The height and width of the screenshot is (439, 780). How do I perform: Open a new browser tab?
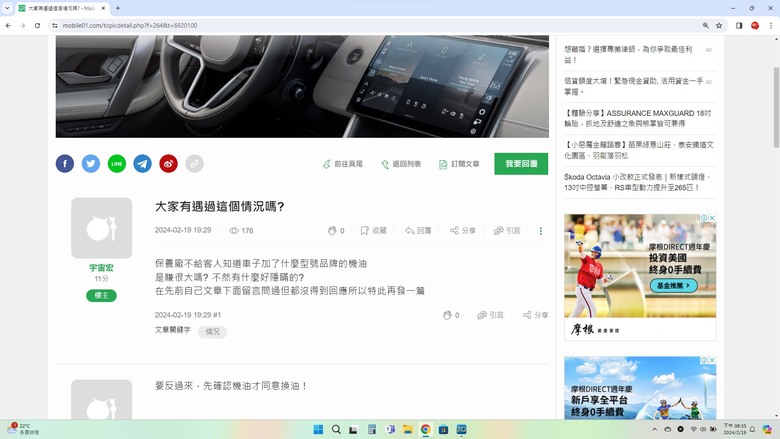tap(118, 8)
